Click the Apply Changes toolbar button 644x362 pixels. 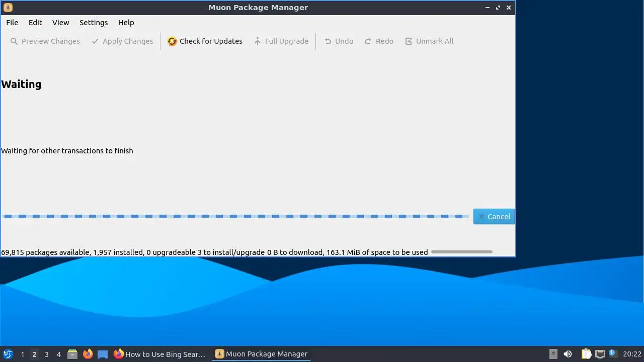(122, 41)
